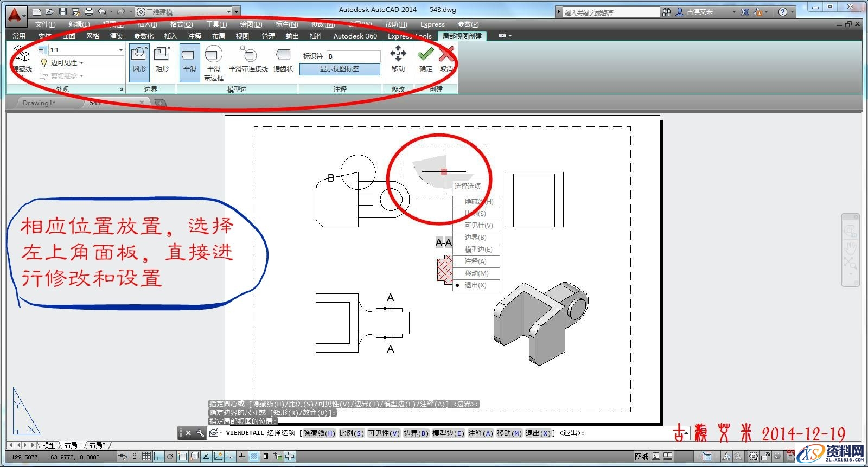Select the 矩形 (rectangular) boundary tool

click(x=162, y=59)
